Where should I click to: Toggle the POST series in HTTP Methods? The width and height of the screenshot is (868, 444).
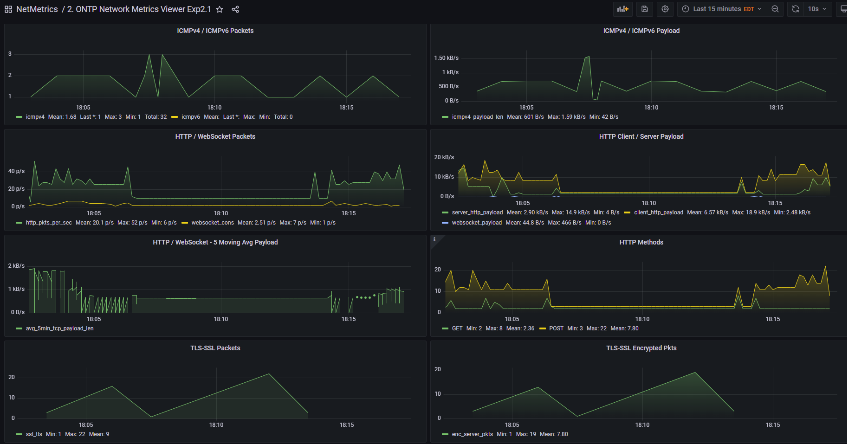tap(556, 328)
